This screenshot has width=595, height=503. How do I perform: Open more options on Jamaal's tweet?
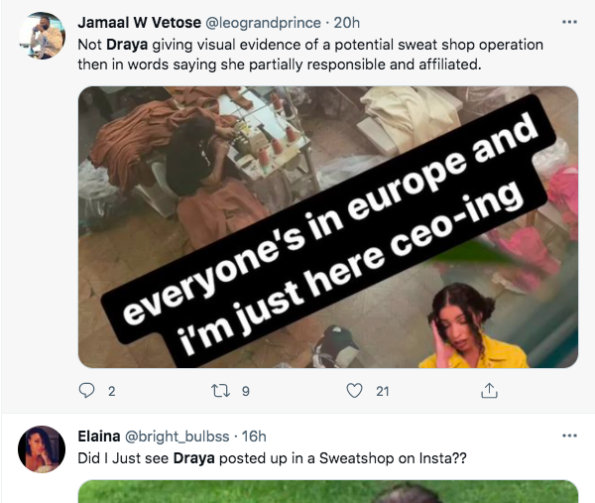coord(569,22)
